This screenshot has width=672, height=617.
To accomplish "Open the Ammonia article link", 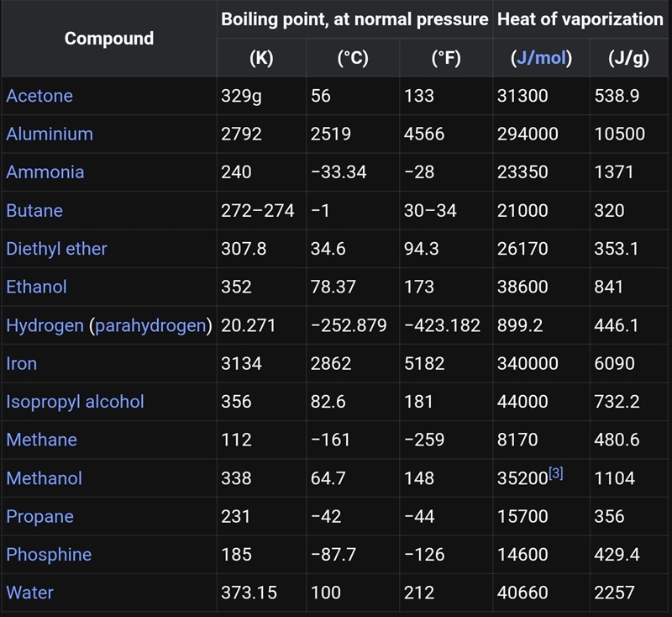I will 45,172.
